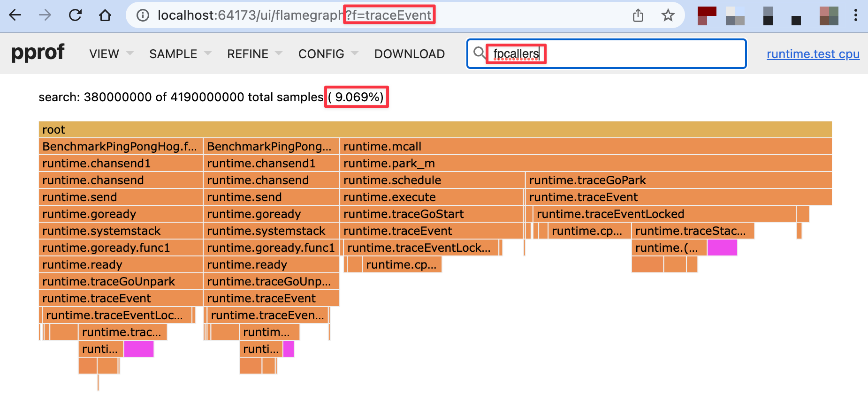Viewport: 868px width, 405px height.
Task: Select the runtime.mcall frame
Action: (x=586, y=146)
